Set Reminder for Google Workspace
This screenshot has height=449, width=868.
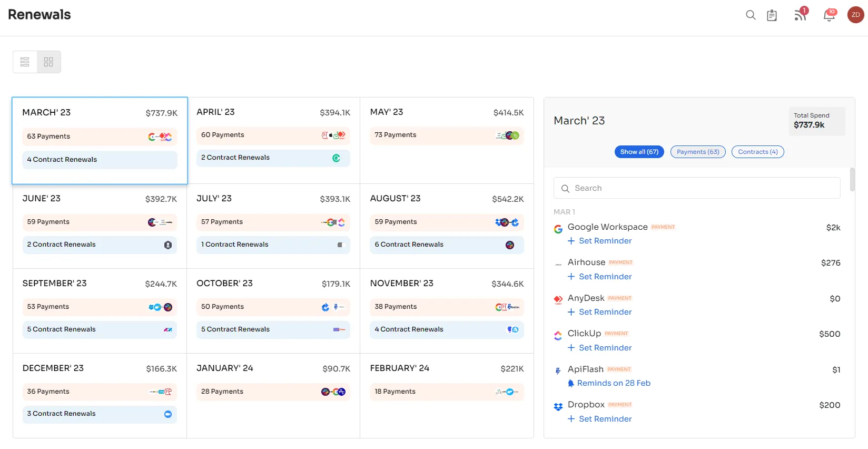click(599, 241)
